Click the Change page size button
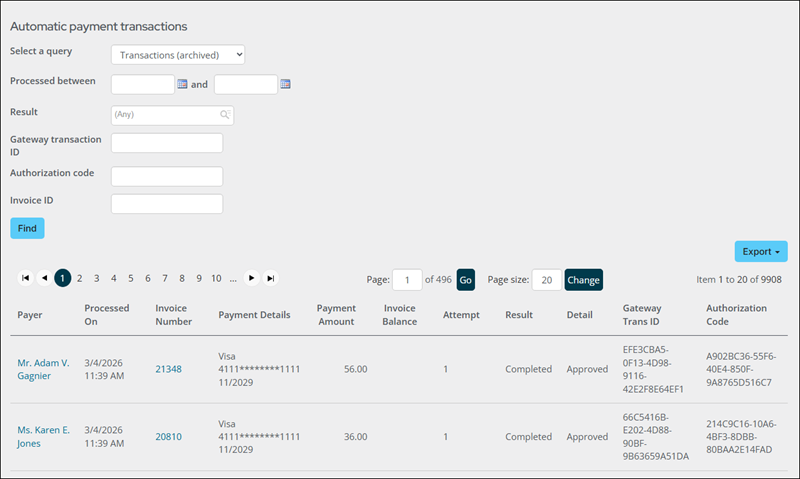This screenshot has width=800, height=479. point(583,280)
